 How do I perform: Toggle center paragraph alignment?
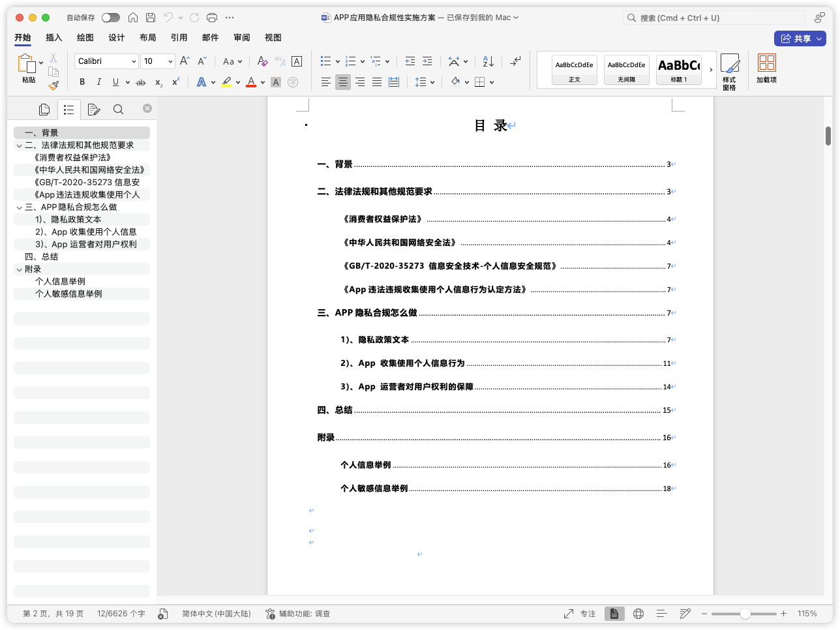[x=342, y=82]
